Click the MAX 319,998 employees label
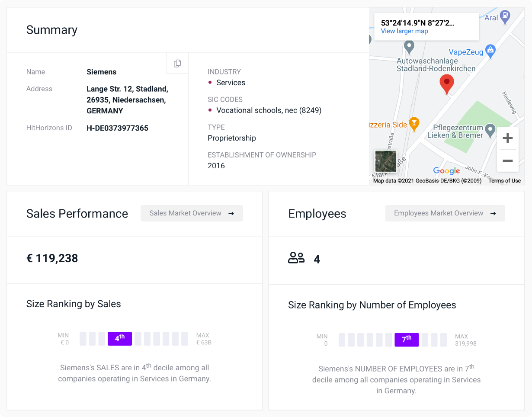 [465, 340]
